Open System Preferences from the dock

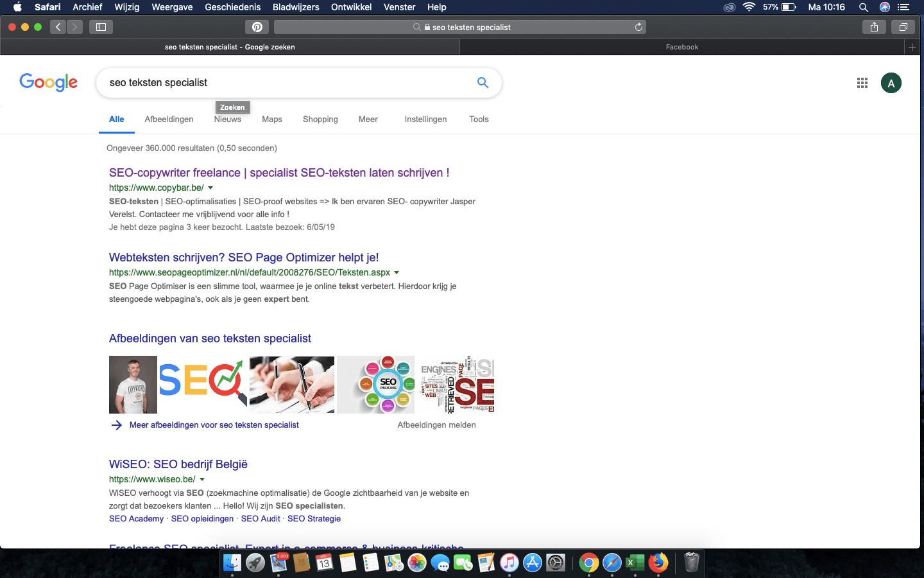pyautogui.click(x=556, y=563)
